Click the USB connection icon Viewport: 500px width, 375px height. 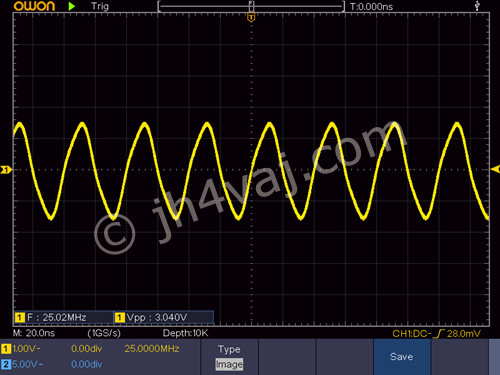477,6
